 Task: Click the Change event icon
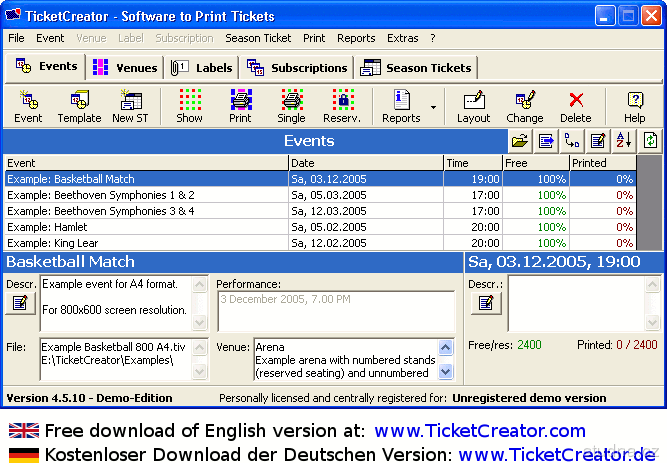tap(524, 105)
